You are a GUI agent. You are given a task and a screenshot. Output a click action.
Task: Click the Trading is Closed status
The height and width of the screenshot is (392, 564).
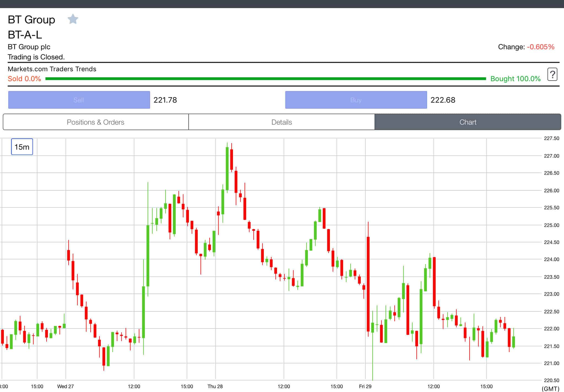click(36, 57)
